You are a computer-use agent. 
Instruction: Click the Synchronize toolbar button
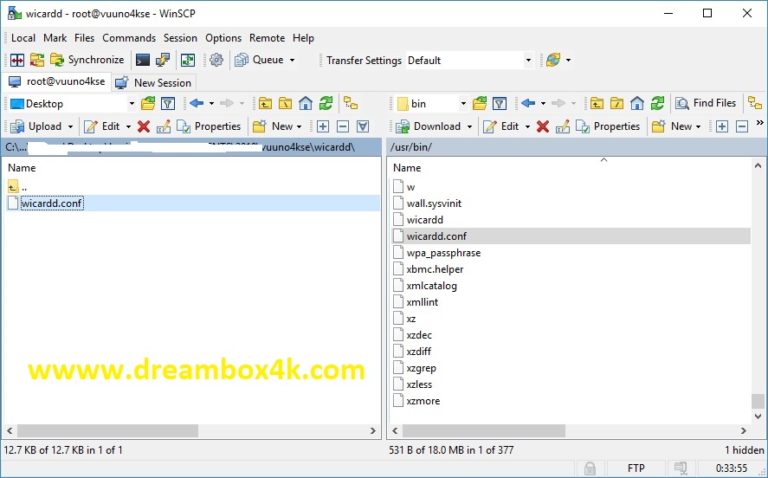pos(87,60)
